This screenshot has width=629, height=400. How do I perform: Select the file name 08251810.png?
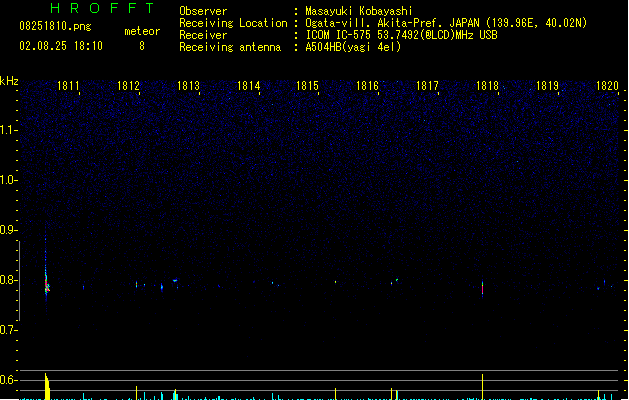[55, 26]
